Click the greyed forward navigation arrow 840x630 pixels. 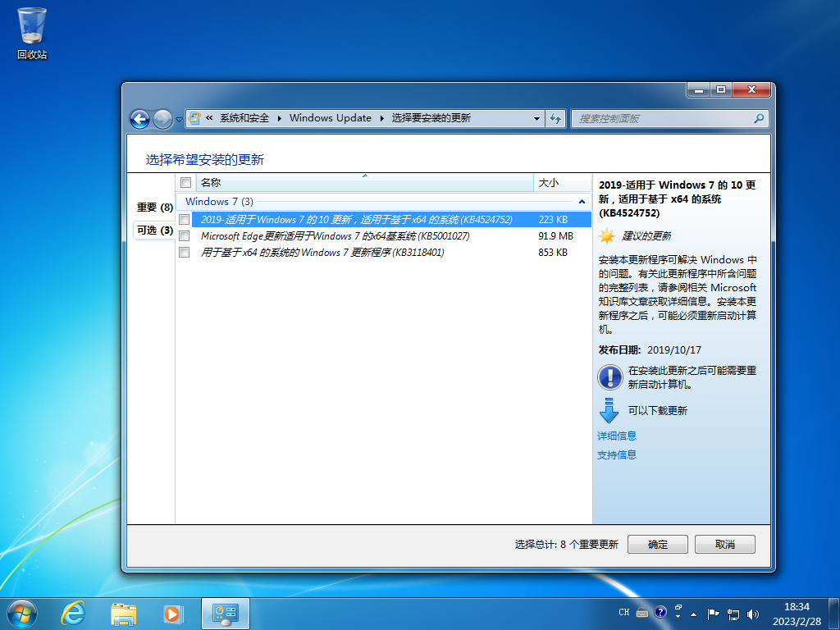click(x=162, y=119)
